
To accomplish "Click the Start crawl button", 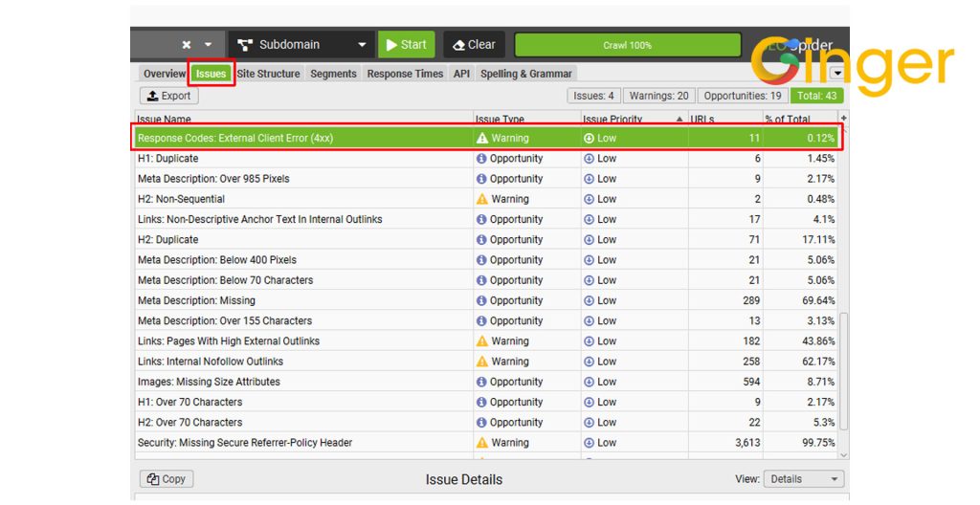I will point(406,44).
